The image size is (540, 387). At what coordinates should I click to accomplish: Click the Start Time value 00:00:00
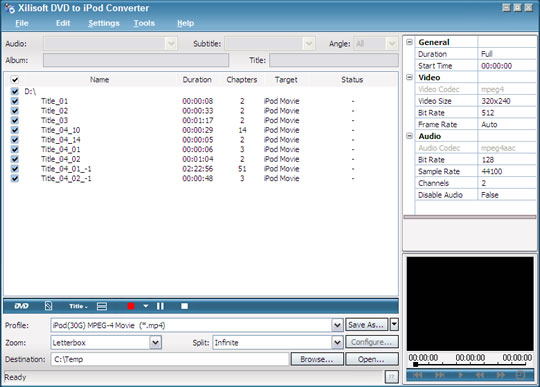[496, 66]
